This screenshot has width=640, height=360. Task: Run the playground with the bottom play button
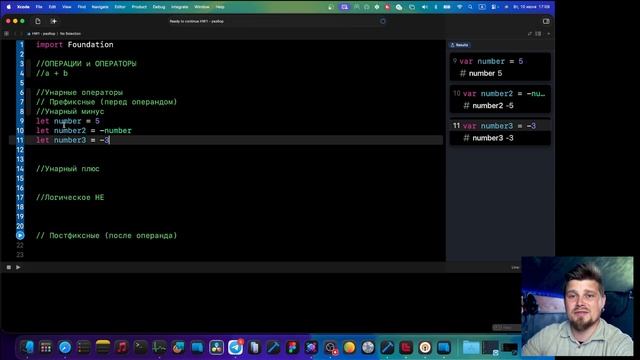tap(18, 267)
